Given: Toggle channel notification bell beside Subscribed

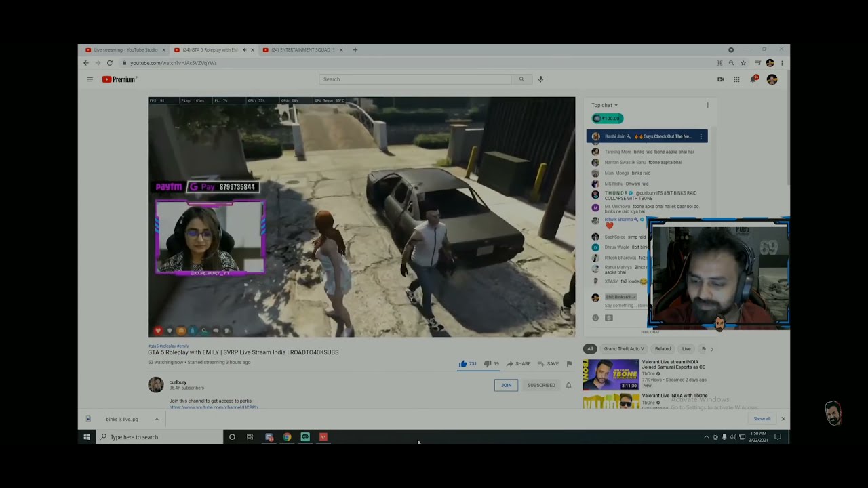Looking at the screenshot, I should pos(568,385).
